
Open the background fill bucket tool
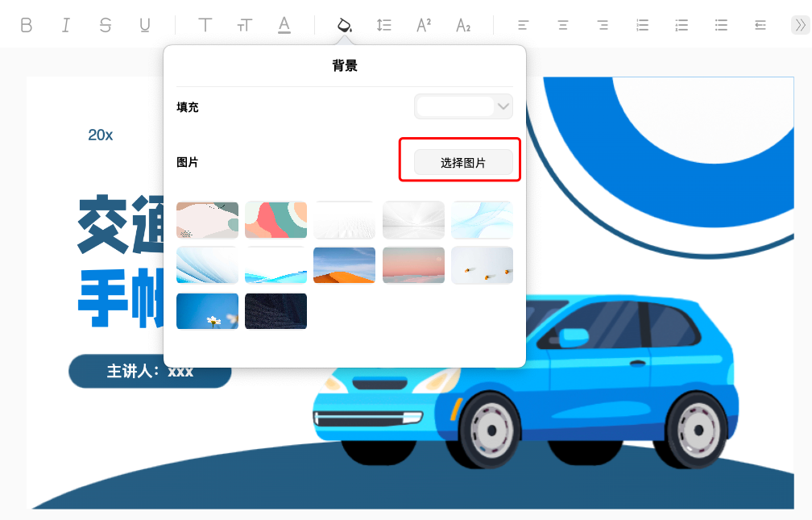tap(344, 24)
